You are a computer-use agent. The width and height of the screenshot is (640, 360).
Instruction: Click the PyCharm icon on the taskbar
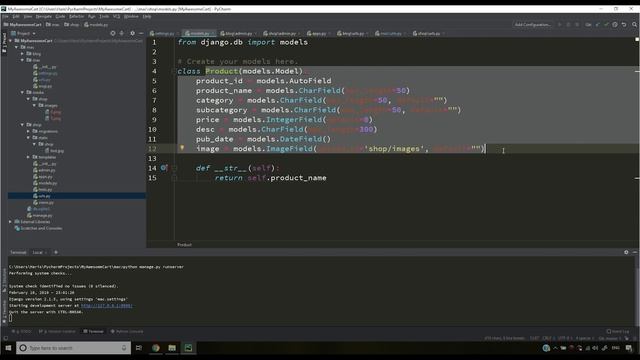click(x=188, y=348)
